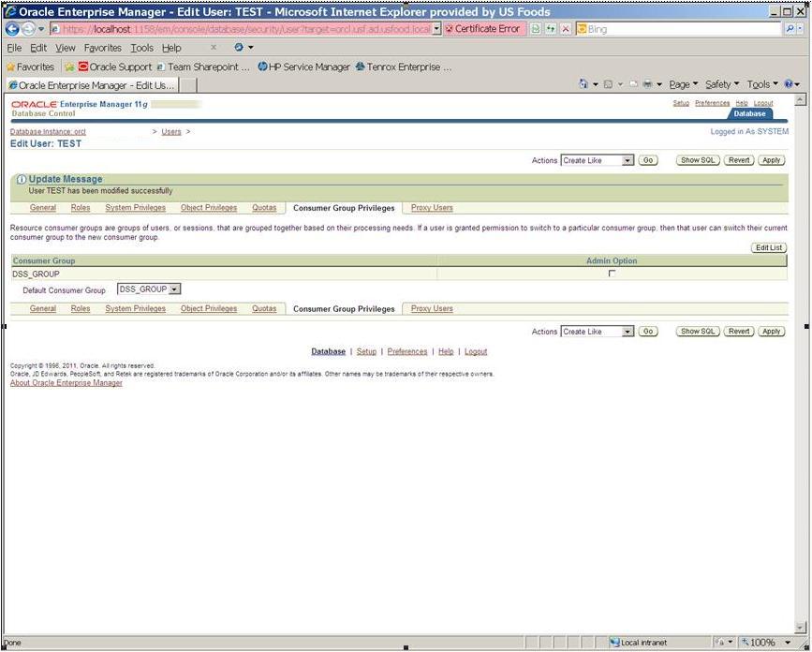Viewport: 812px width, 652px height.
Task: Open the File menu
Action: pos(14,48)
